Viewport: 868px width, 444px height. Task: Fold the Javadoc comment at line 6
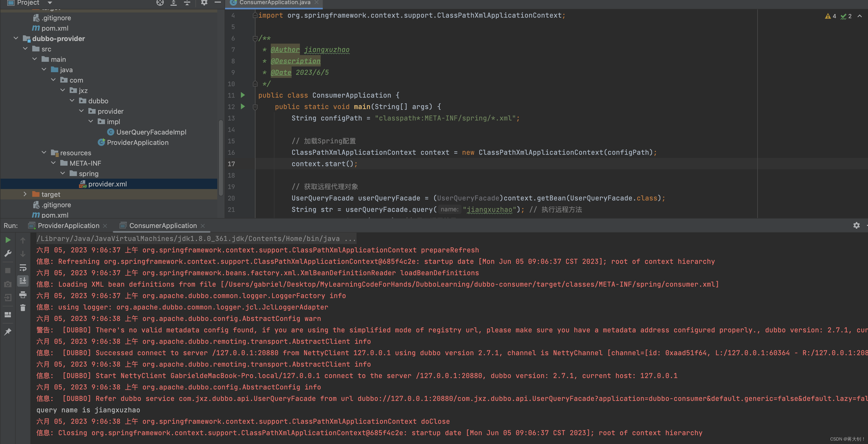tap(255, 38)
